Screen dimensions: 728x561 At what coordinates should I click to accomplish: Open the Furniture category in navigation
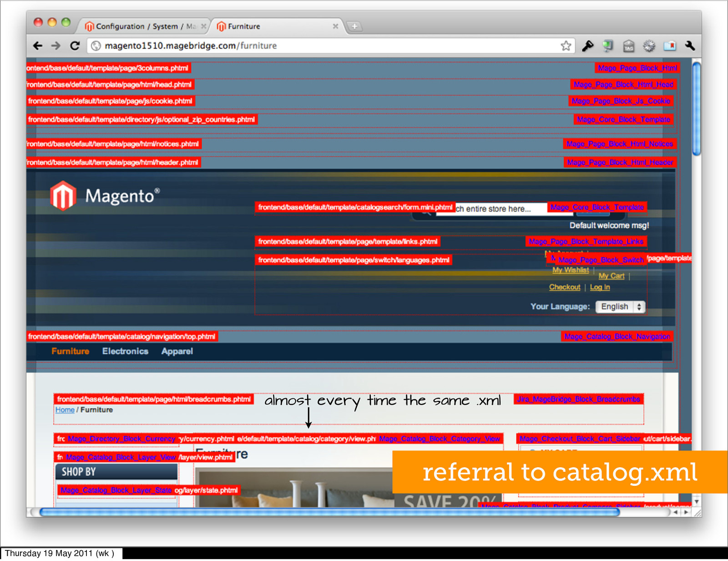click(70, 351)
